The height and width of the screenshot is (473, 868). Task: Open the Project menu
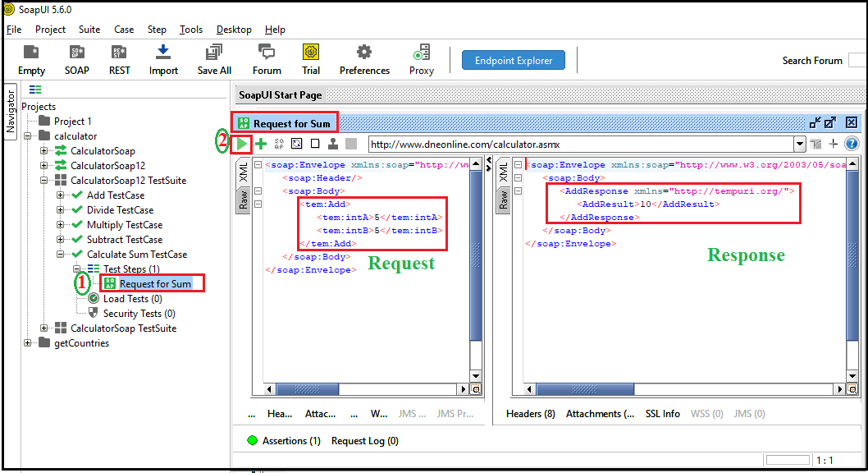point(50,30)
